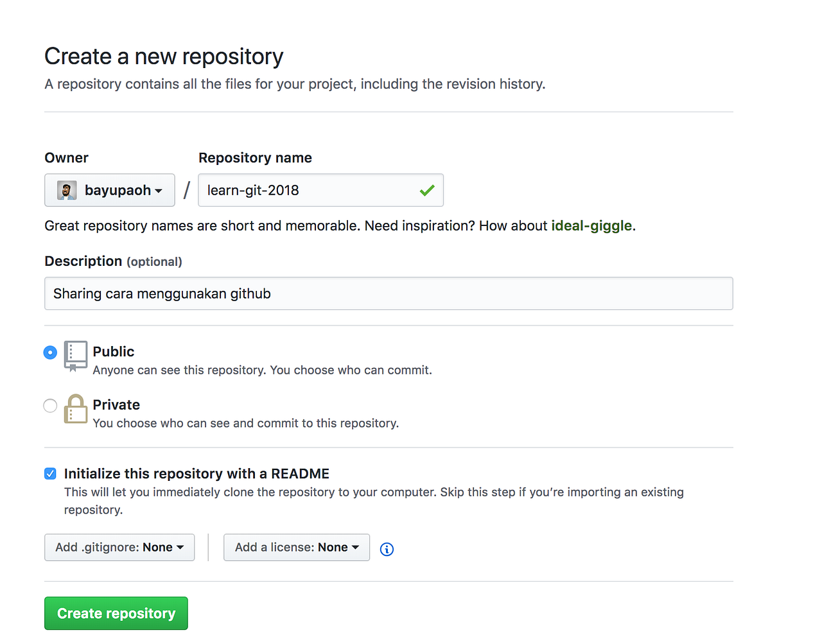Viewport: 822px width, 644px height.
Task: Open the owner bayupaoh dropdown
Action: click(x=109, y=189)
